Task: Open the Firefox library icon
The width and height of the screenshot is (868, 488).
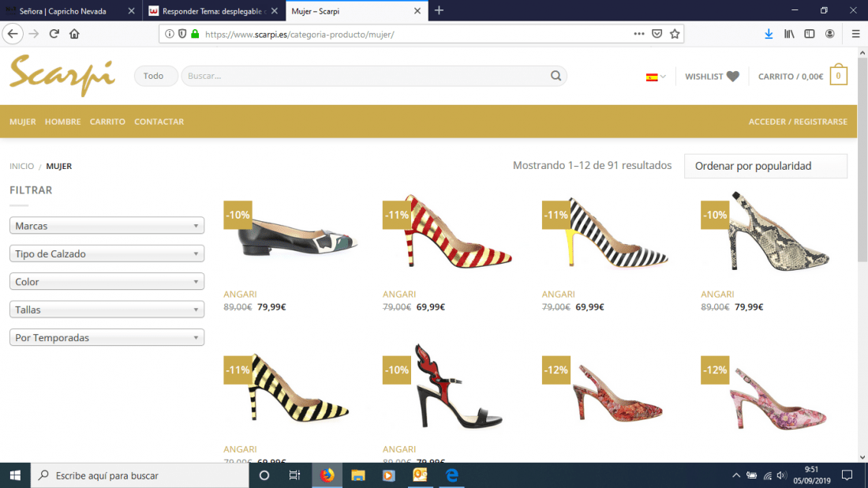Action: tap(789, 34)
